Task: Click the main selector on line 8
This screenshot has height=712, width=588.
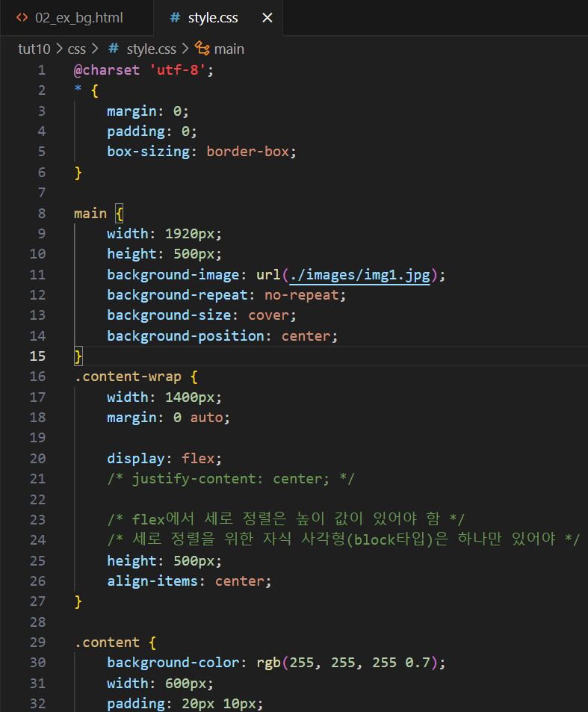Action: (x=90, y=213)
